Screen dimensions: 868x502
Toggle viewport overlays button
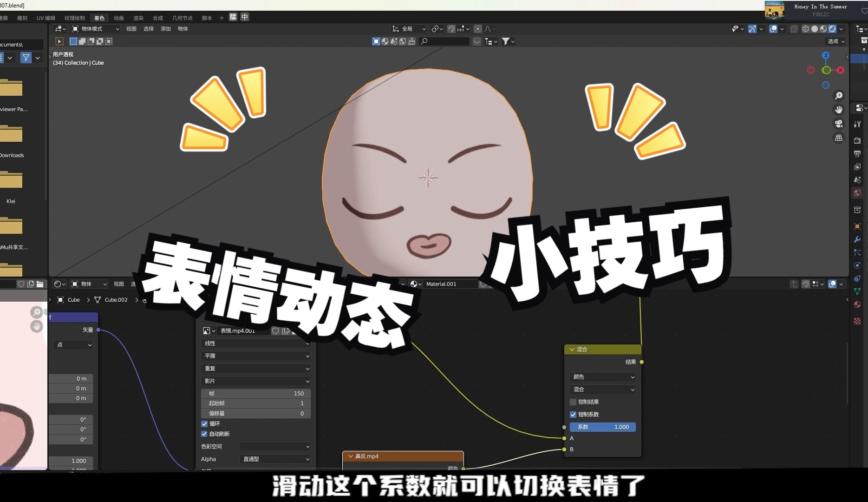773,29
